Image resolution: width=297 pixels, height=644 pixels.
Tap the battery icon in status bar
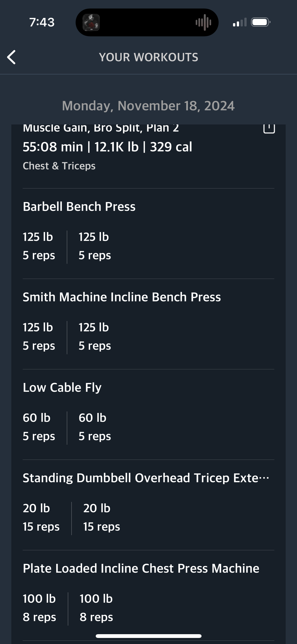point(261,22)
